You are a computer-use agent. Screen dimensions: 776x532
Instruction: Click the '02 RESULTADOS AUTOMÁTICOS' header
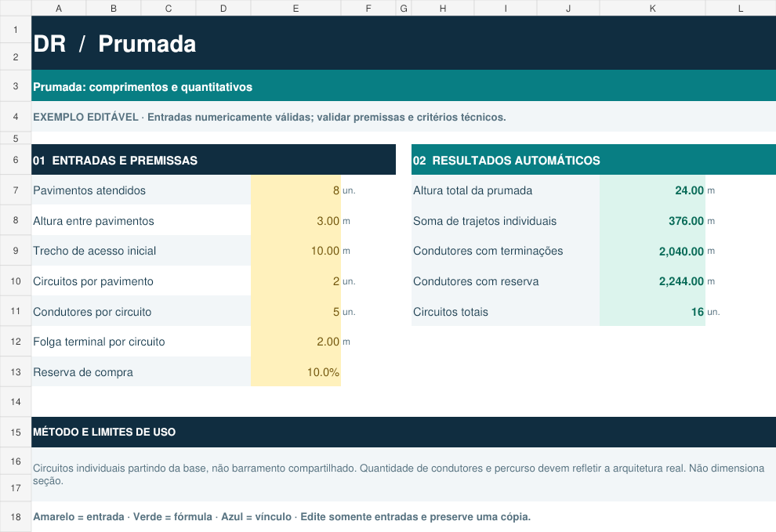(593, 160)
